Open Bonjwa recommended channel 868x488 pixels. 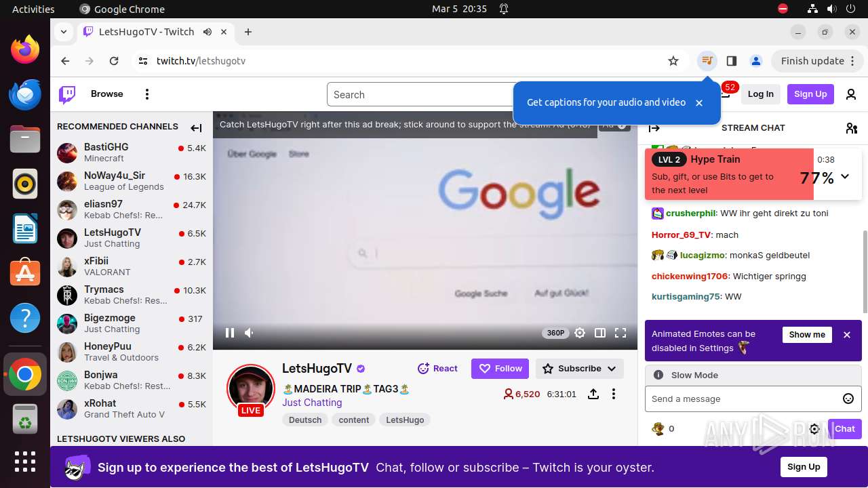[132, 380]
